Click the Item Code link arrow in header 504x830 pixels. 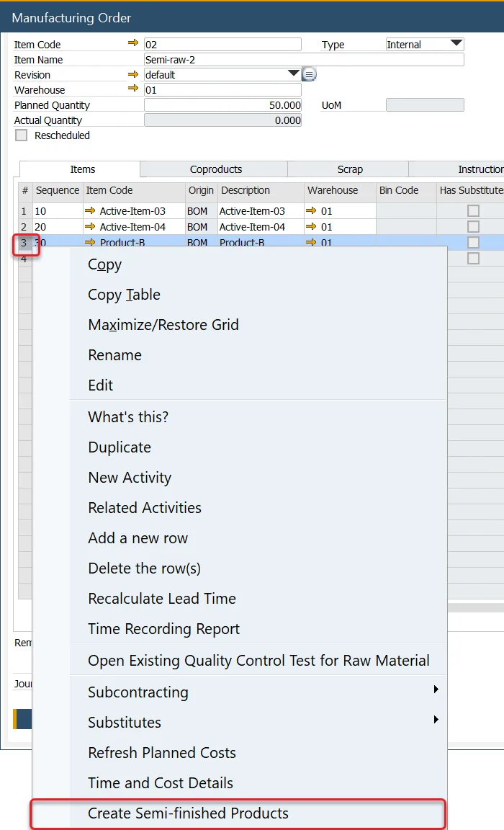pos(132,44)
